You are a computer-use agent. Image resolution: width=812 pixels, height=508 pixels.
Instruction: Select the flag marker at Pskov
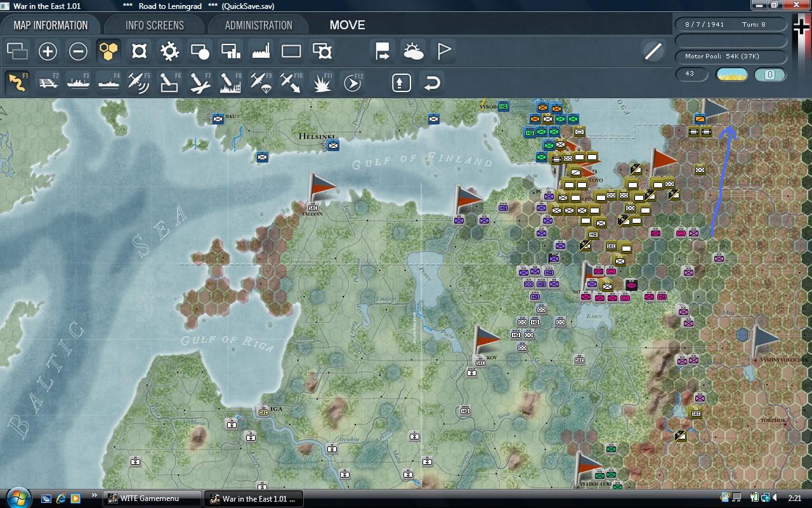(487, 340)
